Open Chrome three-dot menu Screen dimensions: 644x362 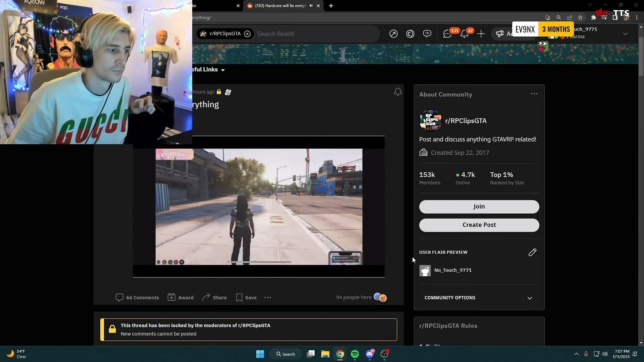(x=637, y=17)
